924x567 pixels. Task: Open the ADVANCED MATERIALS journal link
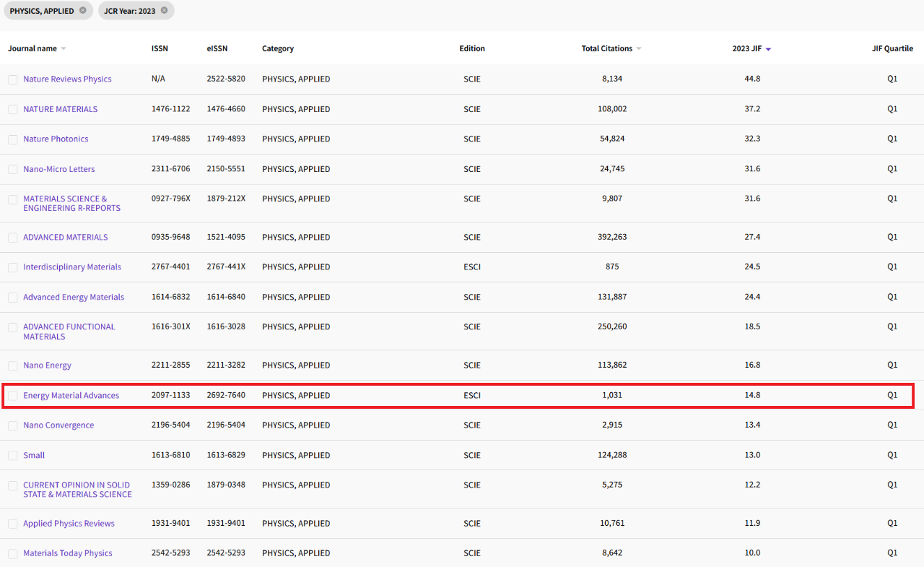tap(65, 237)
